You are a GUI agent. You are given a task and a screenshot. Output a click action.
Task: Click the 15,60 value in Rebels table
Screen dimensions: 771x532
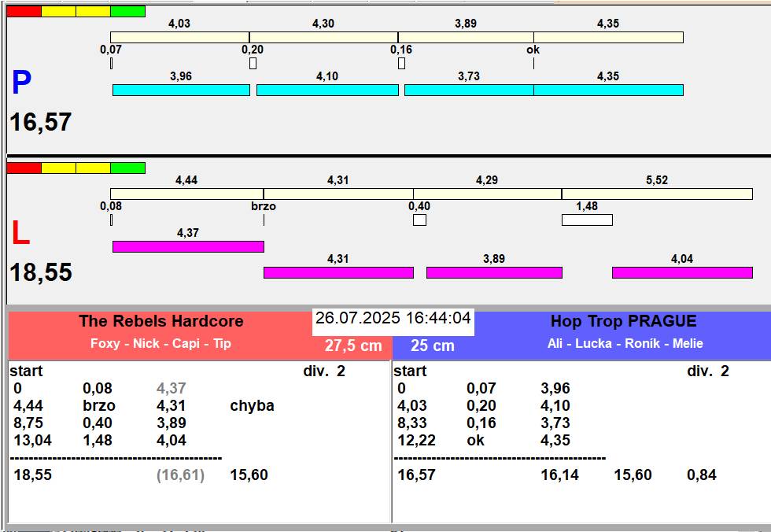tap(249, 475)
